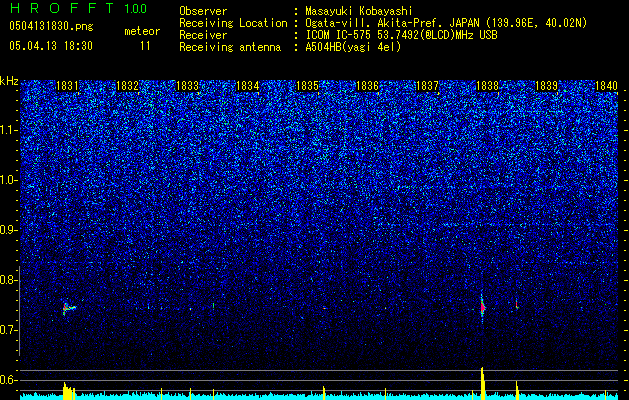Screen dimensions: 629x400
Task: Click the Receiver field label
Action: 203,35
